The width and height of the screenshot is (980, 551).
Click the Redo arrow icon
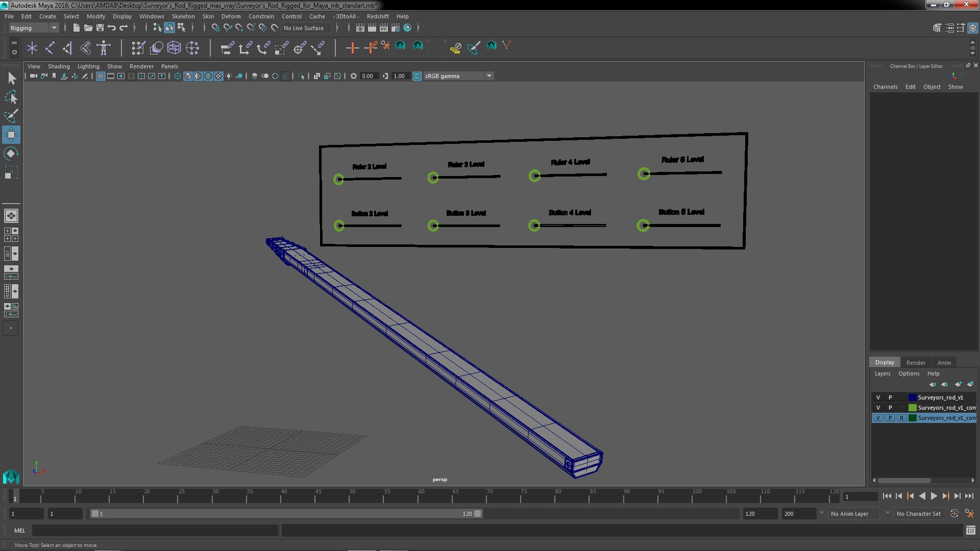click(124, 28)
